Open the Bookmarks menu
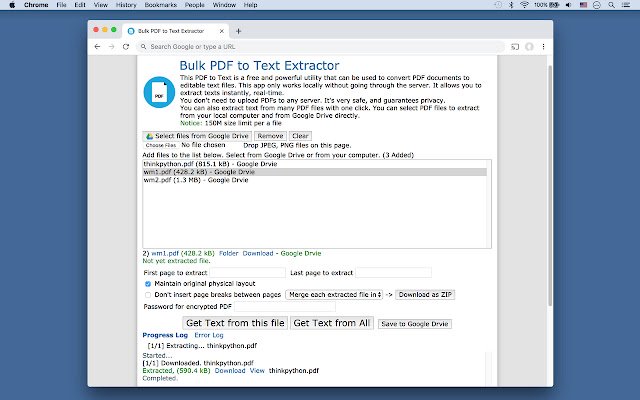Viewport: 640px width, 400px height. click(160, 5)
